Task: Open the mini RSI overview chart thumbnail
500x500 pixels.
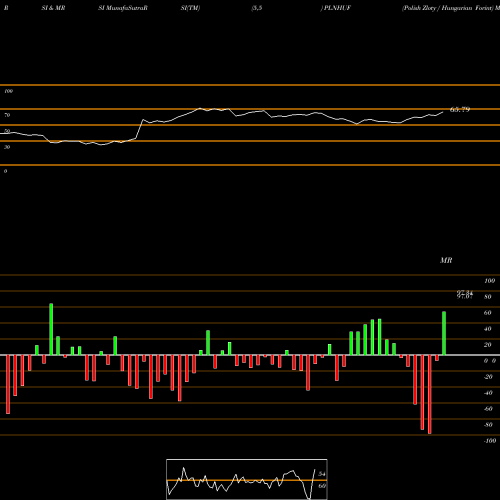Action: coord(247,479)
